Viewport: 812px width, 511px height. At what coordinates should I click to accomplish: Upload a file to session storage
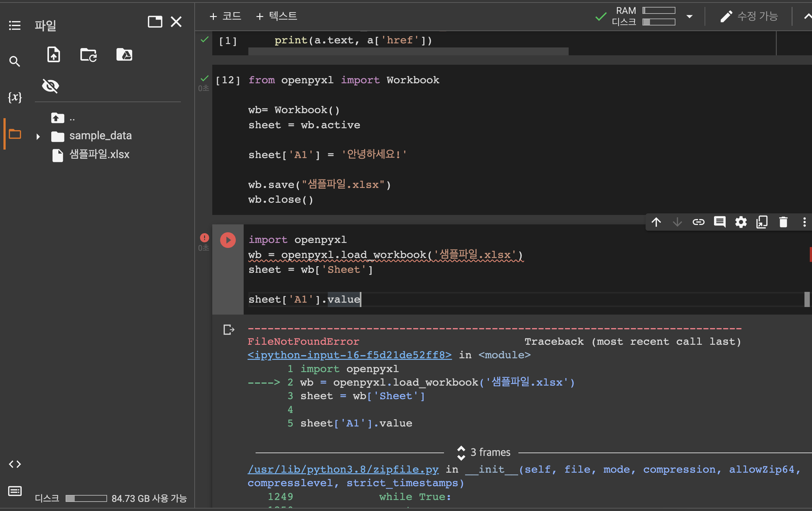click(x=54, y=55)
